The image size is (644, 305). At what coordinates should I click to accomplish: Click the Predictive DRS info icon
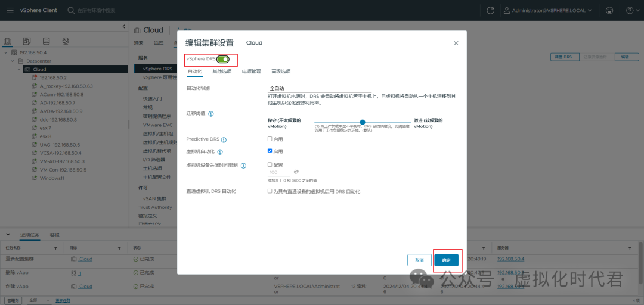(224, 139)
